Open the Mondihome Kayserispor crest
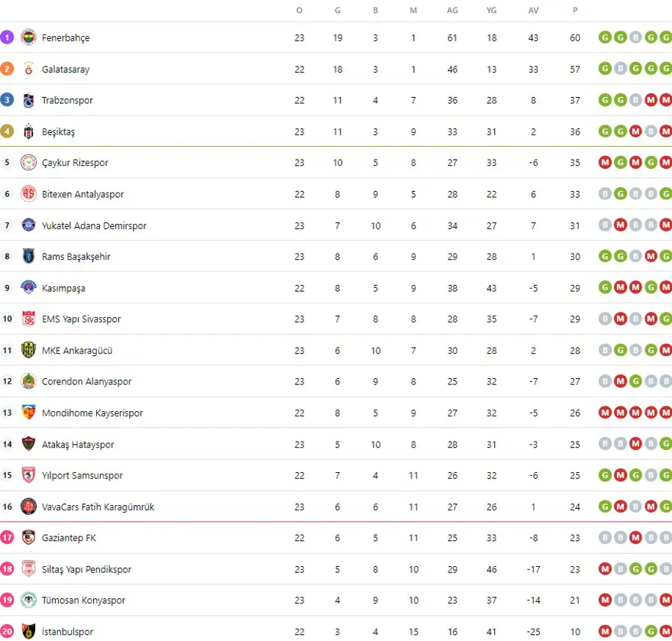Screen dimensions: 672x641 pos(28,413)
